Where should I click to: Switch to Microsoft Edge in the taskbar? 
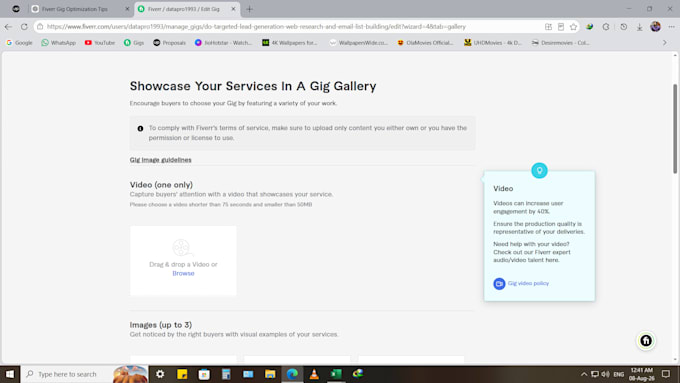(x=292, y=374)
